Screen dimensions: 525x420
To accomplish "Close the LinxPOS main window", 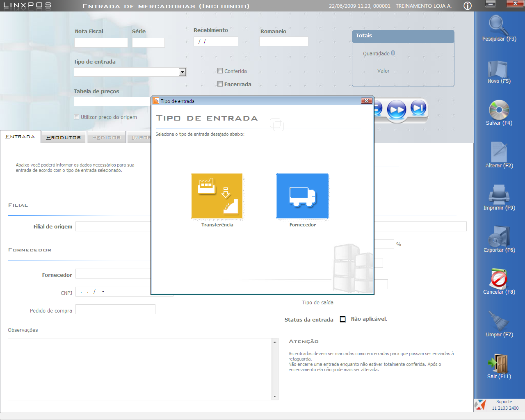I will pyautogui.click(x=515, y=4).
